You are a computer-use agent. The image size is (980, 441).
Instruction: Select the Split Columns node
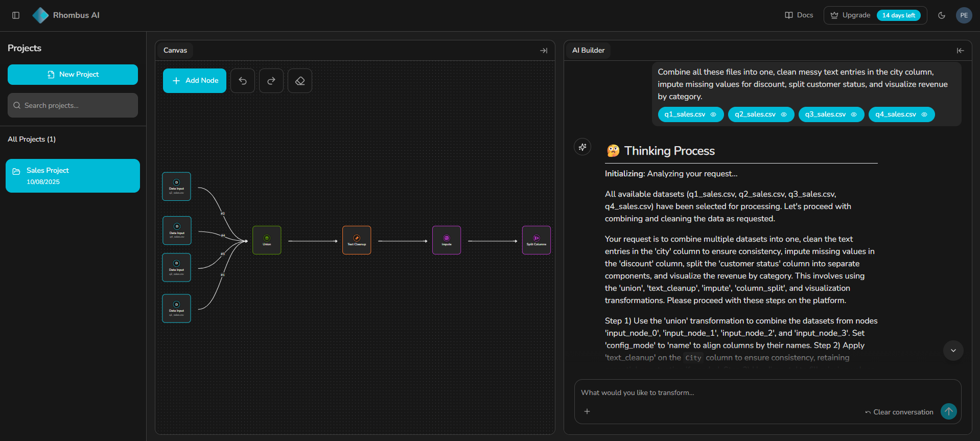[x=536, y=240]
